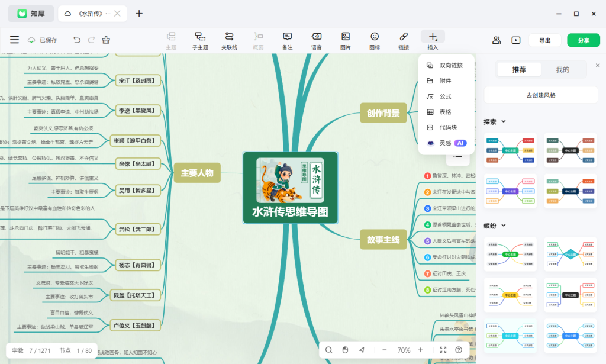Select the 李逵【黑旋风】 node
The width and height of the screenshot is (606, 364).
click(x=137, y=111)
